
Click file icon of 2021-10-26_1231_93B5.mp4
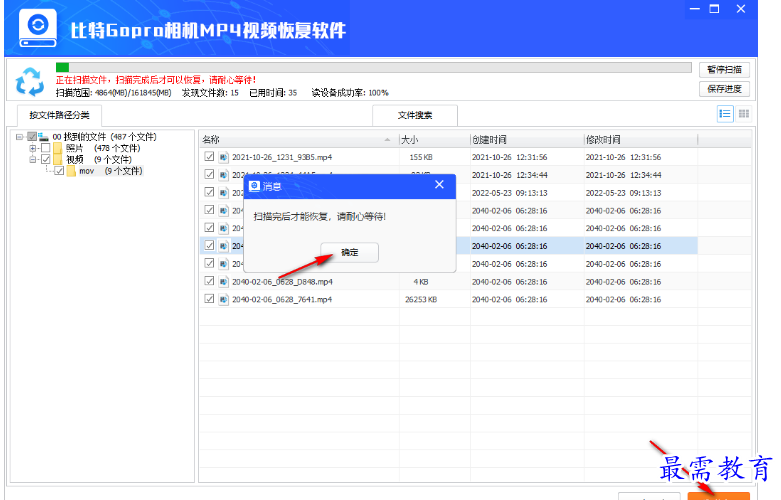point(224,157)
